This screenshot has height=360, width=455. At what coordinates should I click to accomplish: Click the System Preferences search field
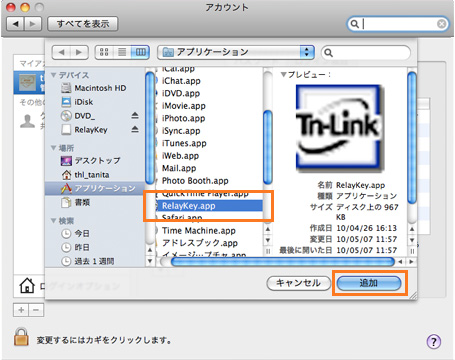click(x=398, y=24)
